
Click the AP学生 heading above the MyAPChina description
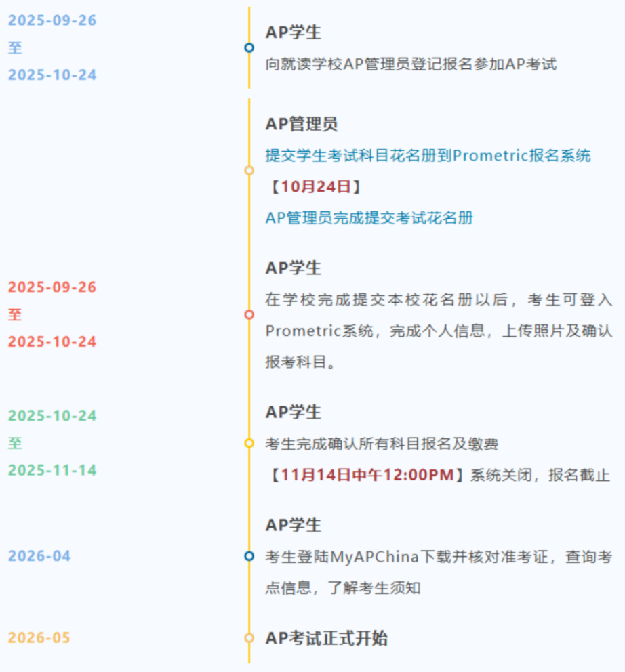(x=293, y=525)
